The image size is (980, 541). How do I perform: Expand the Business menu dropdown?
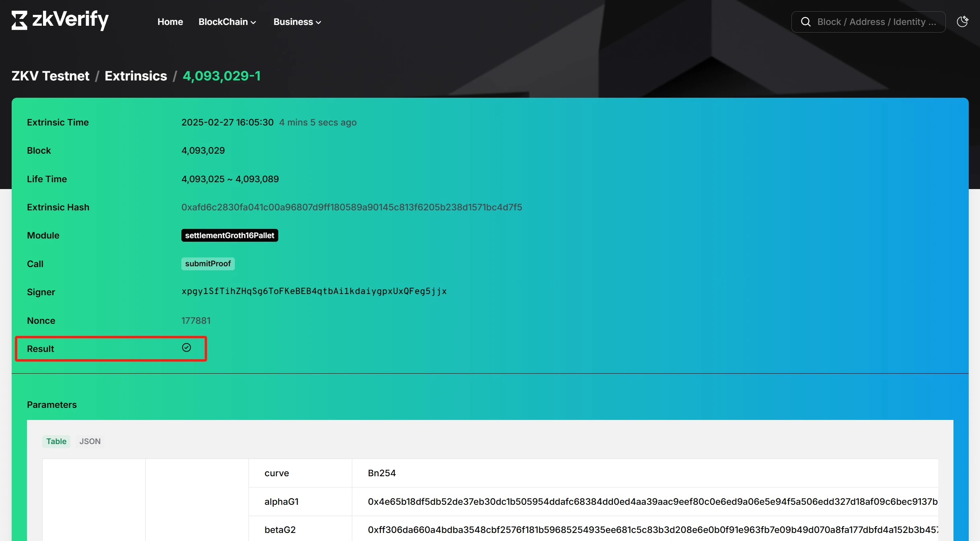point(298,21)
